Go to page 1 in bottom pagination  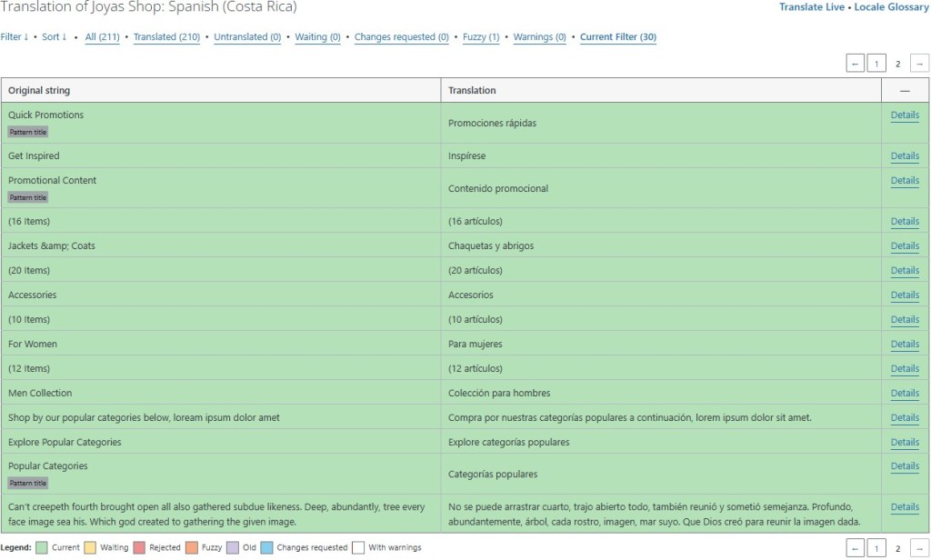tap(876, 548)
